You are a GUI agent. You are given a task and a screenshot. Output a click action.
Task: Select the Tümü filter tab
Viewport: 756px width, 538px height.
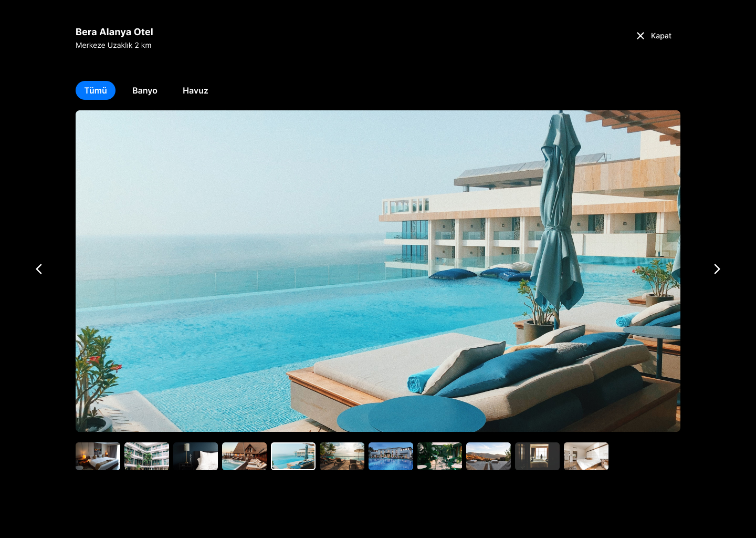(96, 90)
